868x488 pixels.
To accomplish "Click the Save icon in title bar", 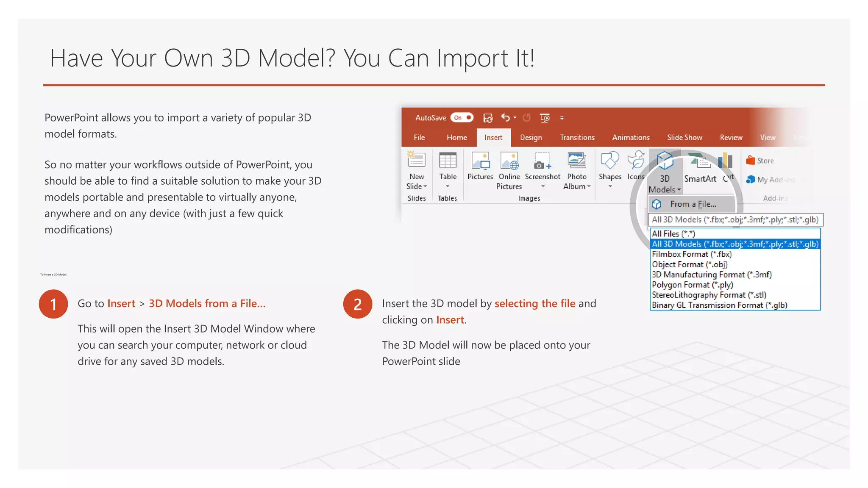I will click(488, 118).
